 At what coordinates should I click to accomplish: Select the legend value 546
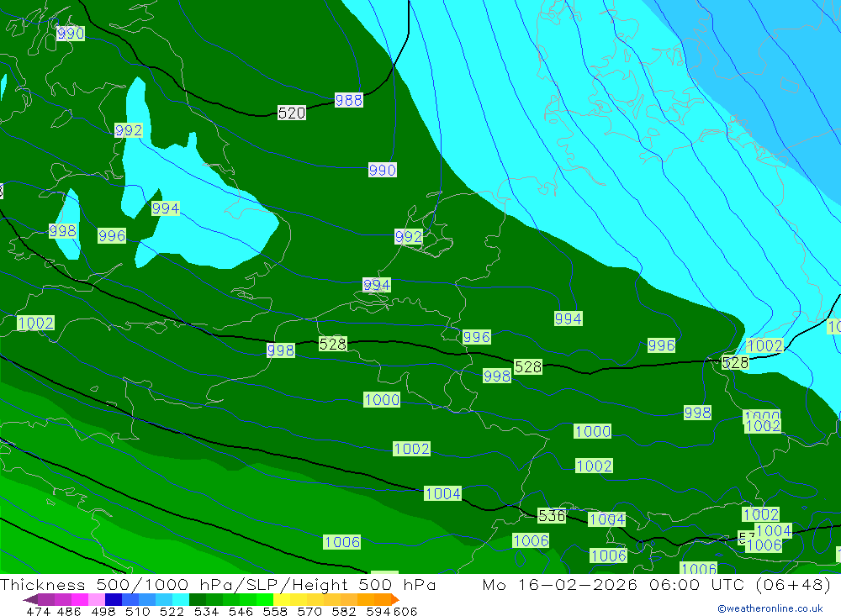[241, 612]
